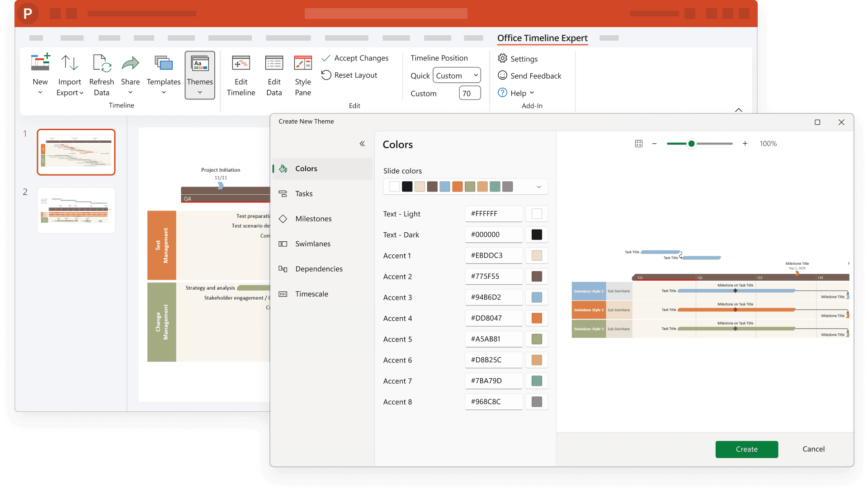Click the Accent 1 hex field #EBDDC3
The image size is (868, 488).
coord(494,255)
